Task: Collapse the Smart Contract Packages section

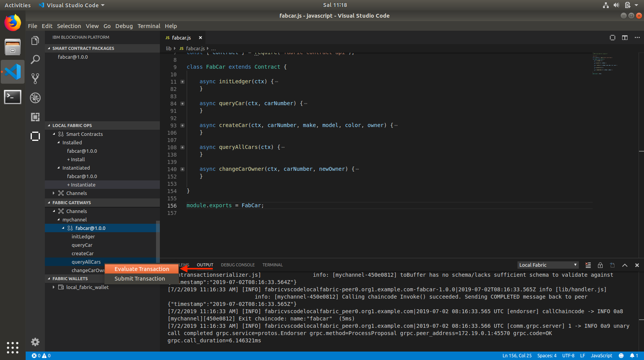Action: [x=102, y=48]
